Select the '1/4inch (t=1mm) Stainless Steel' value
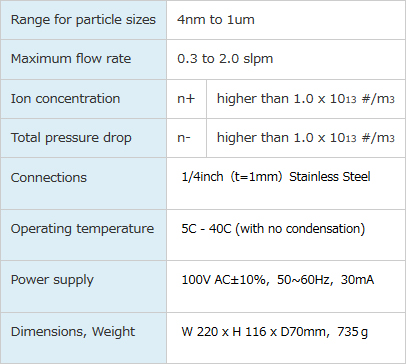This screenshot has width=406, height=364. (x=276, y=177)
